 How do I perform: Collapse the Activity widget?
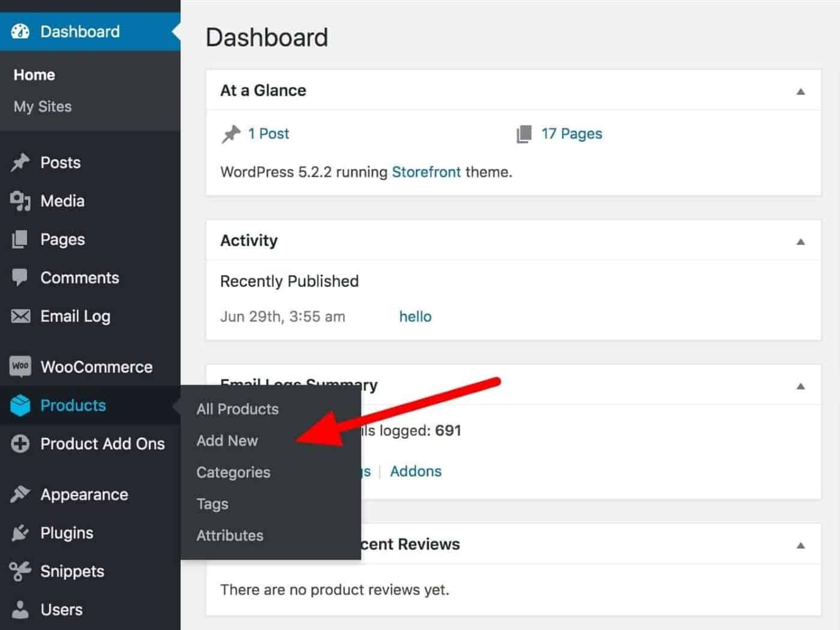click(x=801, y=241)
